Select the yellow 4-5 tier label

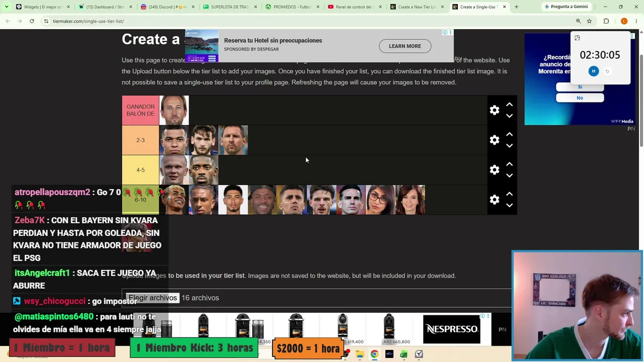pos(140,170)
